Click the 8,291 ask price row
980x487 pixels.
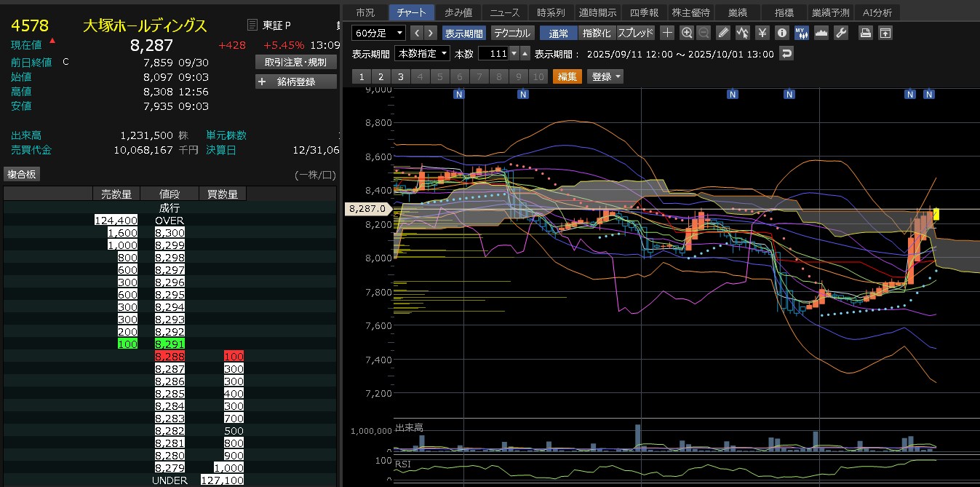click(170, 343)
